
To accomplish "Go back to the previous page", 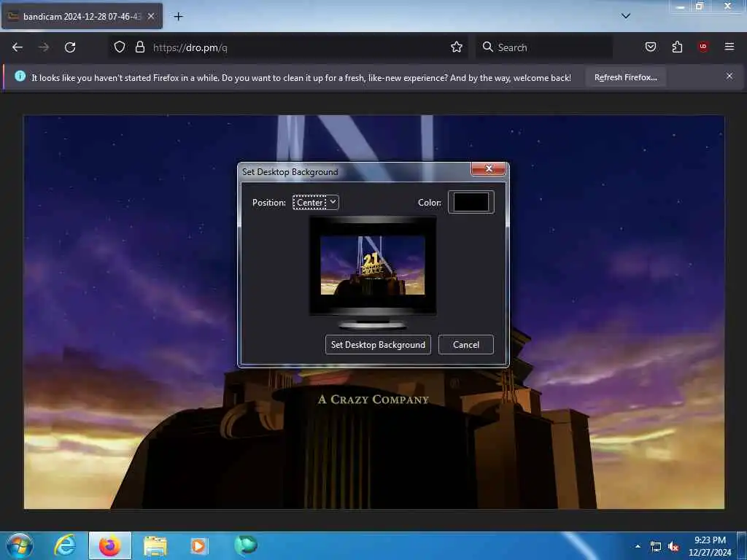I will point(18,47).
